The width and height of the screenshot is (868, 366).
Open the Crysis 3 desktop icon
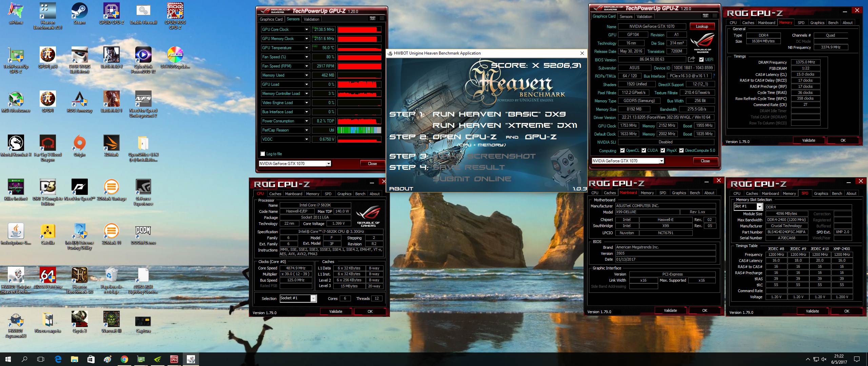[79, 322]
